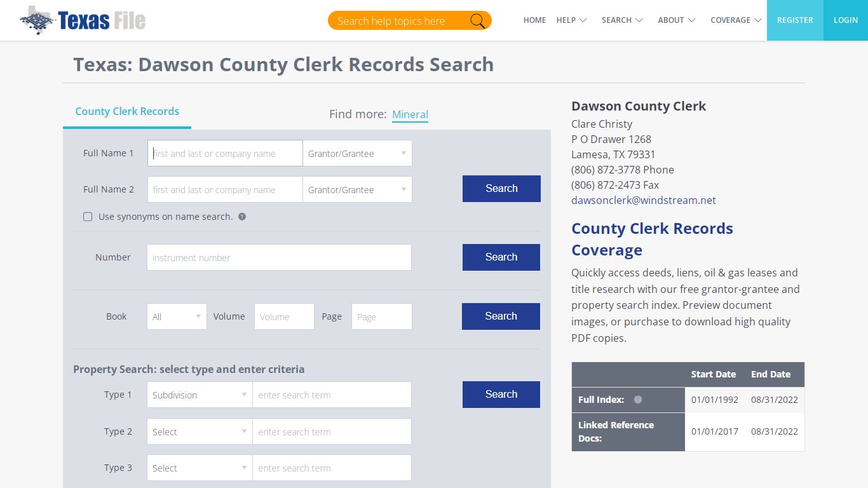This screenshot has width=868, height=488.
Task: Select the County Clerk Records tab
Action: coord(127,111)
